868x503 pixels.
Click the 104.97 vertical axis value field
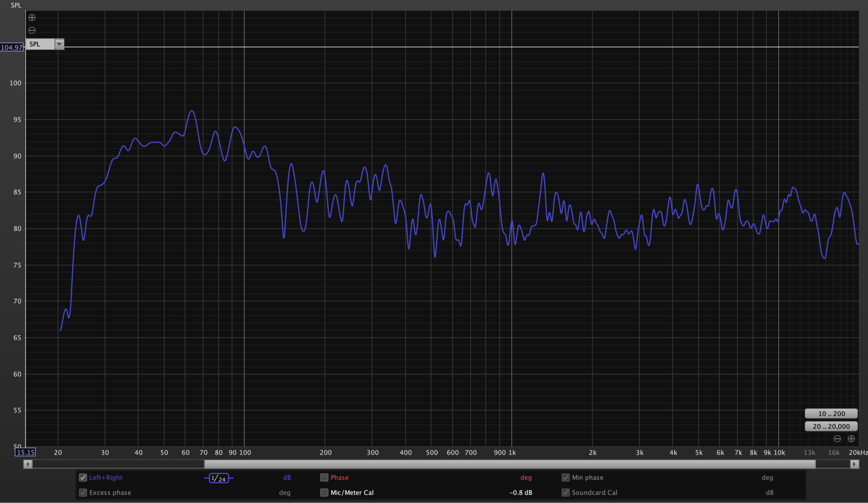coord(12,48)
